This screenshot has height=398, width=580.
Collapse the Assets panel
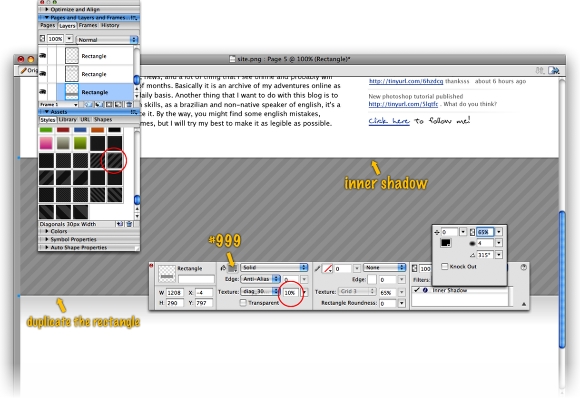point(47,112)
